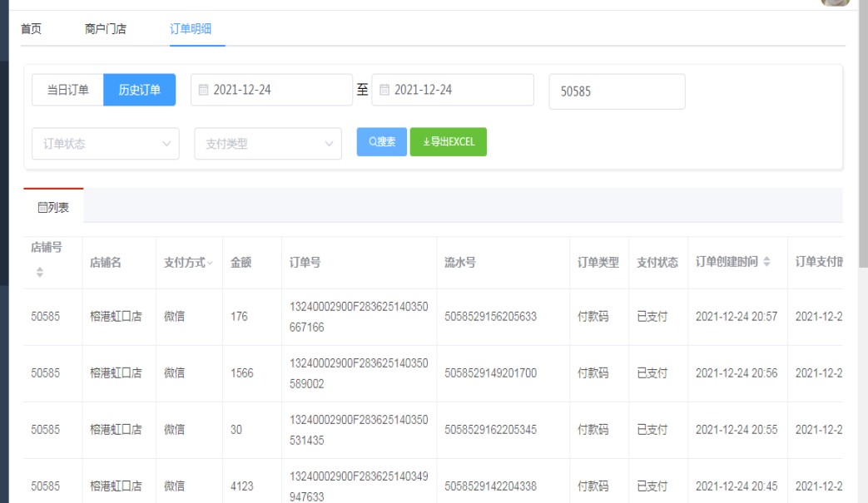Select the order row with amount 1566
This screenshot has height=503, width=868.
click(x=241, y=373)
